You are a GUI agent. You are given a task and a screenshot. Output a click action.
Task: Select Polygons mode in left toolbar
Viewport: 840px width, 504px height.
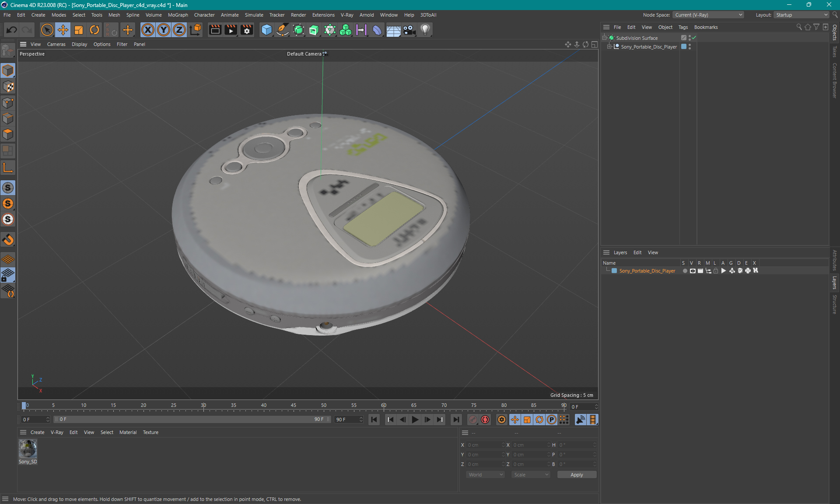click(8, 134)
